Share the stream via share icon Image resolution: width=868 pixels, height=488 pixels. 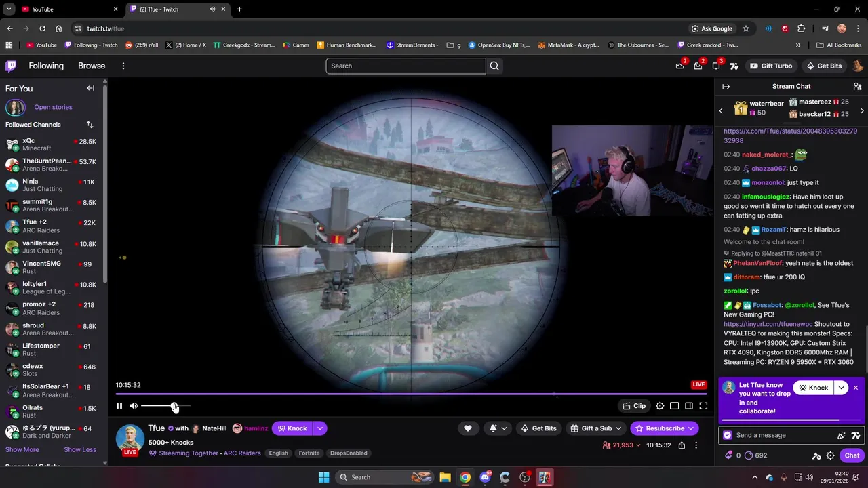pyautogui.click(x=682, y=445)
